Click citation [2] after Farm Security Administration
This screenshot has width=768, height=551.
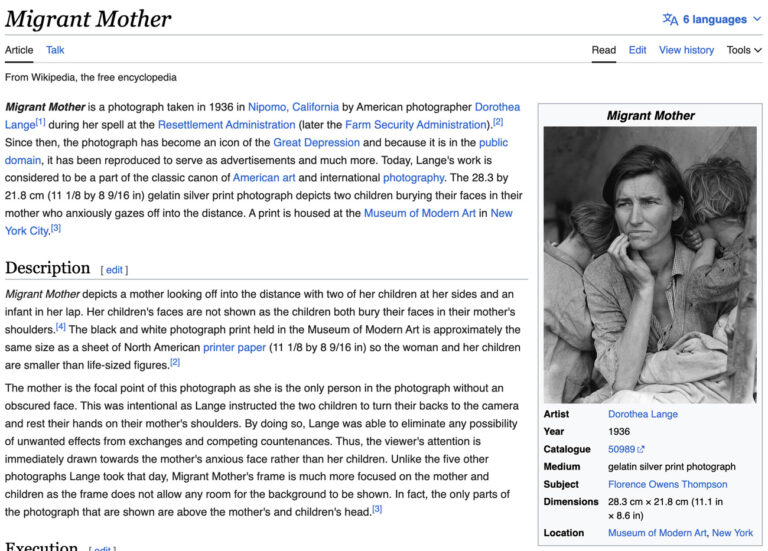[498, 122]
